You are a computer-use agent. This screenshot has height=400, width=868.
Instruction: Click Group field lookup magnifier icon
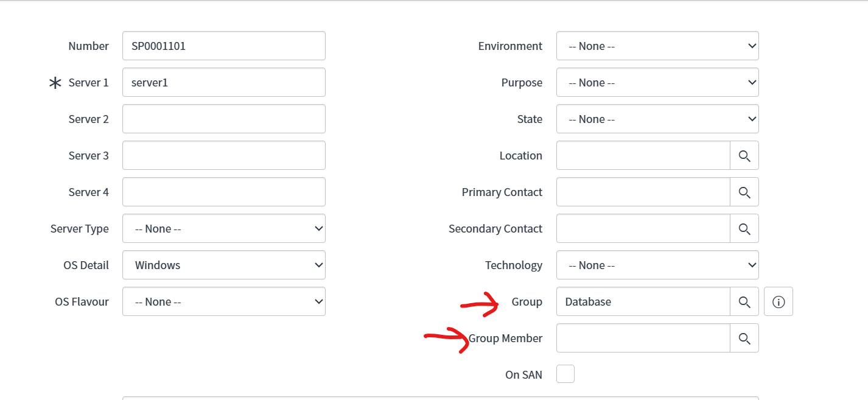[x=744, y=301]
